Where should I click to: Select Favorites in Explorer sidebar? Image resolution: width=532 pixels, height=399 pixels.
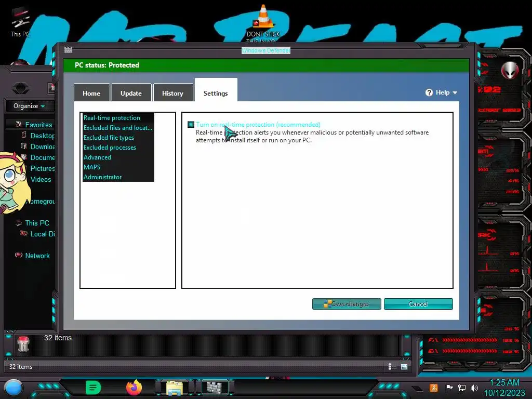pos(38,125)
